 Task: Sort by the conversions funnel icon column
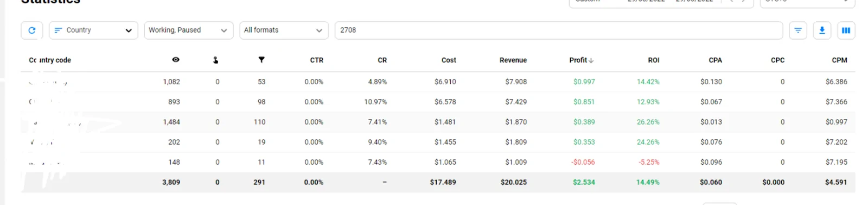coord(261,60)
